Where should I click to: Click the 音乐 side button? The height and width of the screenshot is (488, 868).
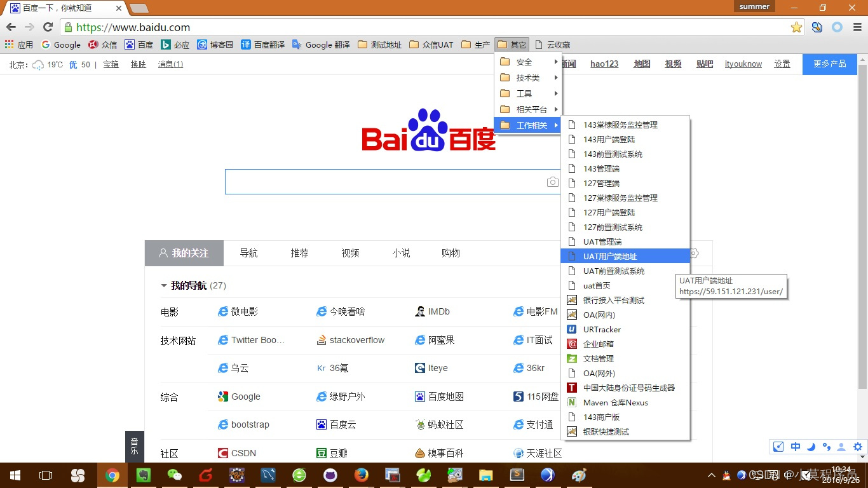click(x=135, y=446)
